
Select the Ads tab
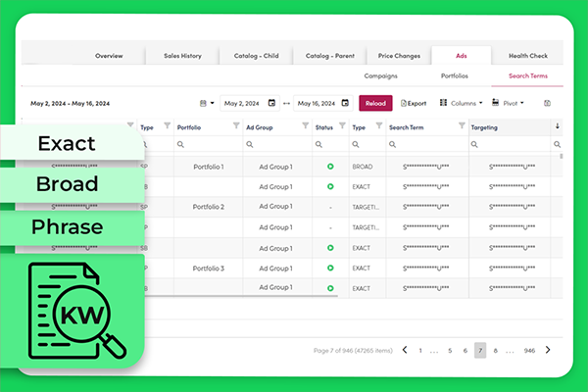[x=462, y=56]
